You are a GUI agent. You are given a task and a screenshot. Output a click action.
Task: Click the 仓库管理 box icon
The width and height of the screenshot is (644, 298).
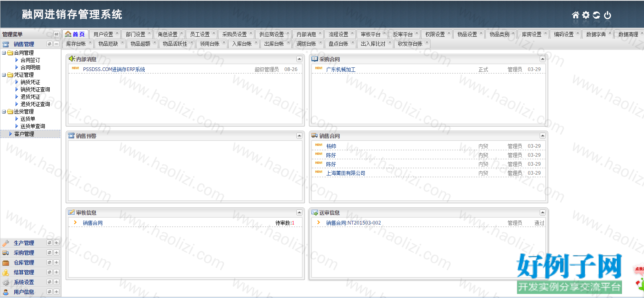pyautogui.click(x=6, y=262)
